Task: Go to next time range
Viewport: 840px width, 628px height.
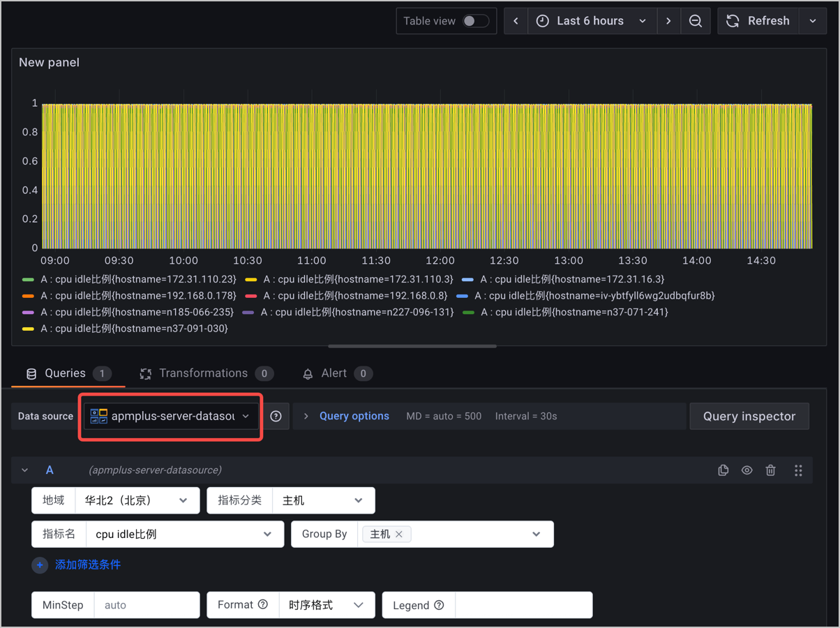Action: pyautogui.click(x=668, y=21)
